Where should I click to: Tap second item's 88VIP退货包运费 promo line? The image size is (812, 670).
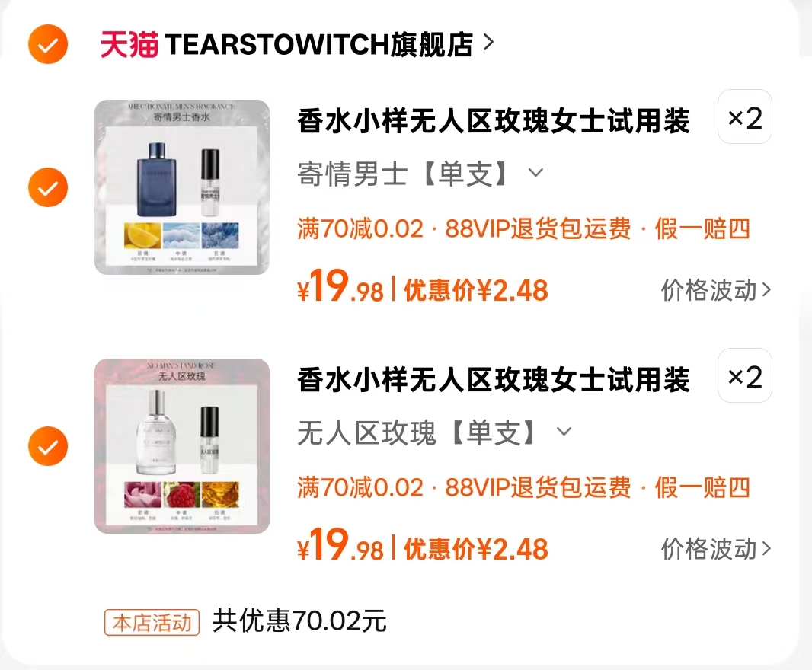[538, 488]
